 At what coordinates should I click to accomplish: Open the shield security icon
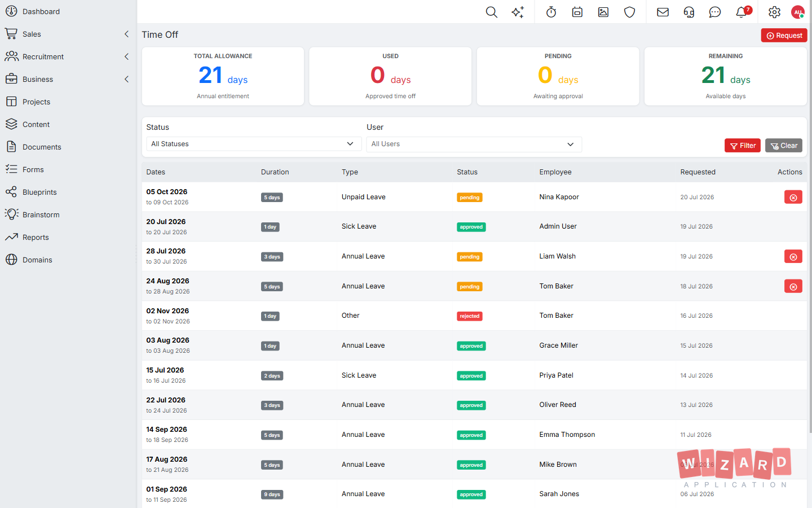point(630,12)
